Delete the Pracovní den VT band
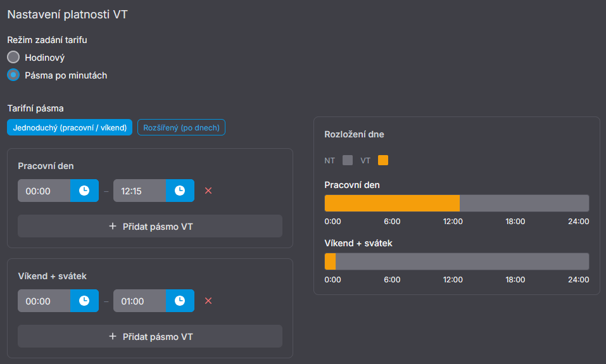The width and height of the screenshot is (606, 364). pyautogui.click(x=208, y=191)
